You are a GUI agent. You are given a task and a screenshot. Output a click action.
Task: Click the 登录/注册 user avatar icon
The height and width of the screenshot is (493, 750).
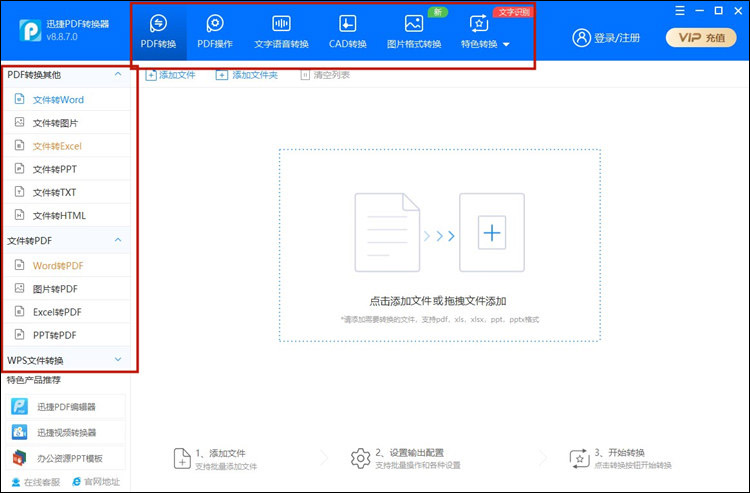tap(581, 37)
